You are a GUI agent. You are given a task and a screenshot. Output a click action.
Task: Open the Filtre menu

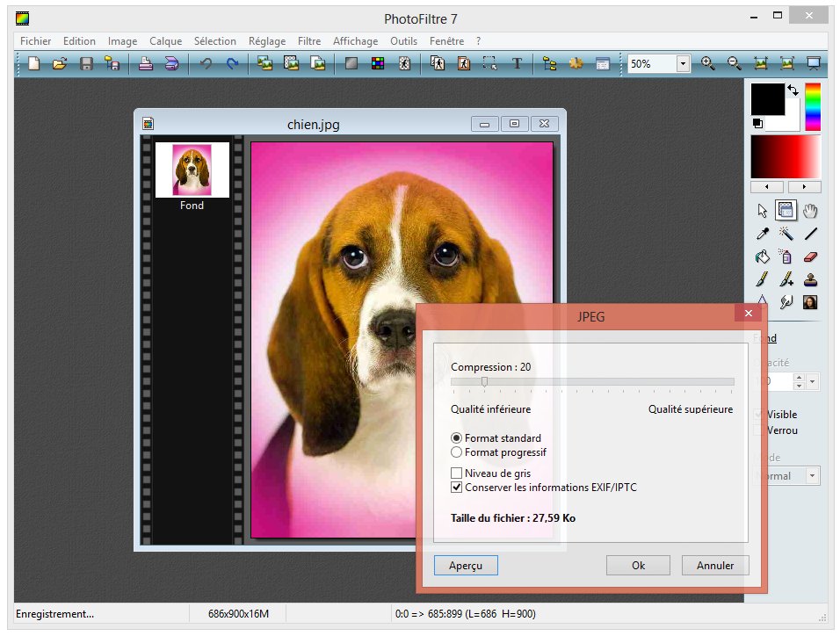click(x=309, y=41)
